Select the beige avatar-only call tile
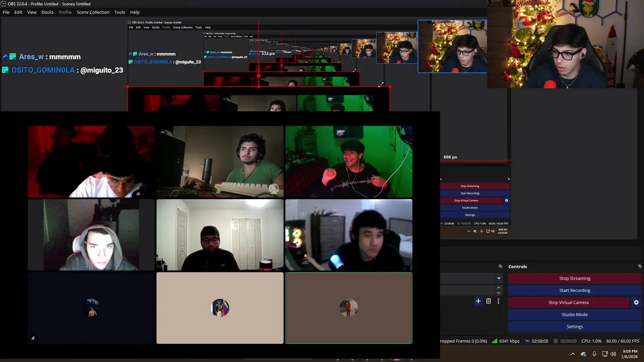644x362 pixels. coord(220,308)
